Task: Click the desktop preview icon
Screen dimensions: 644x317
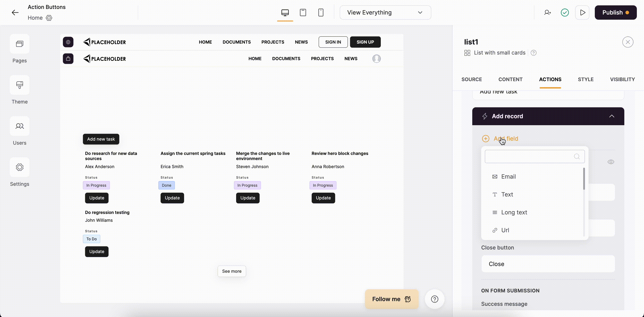Action: [285, 12]
